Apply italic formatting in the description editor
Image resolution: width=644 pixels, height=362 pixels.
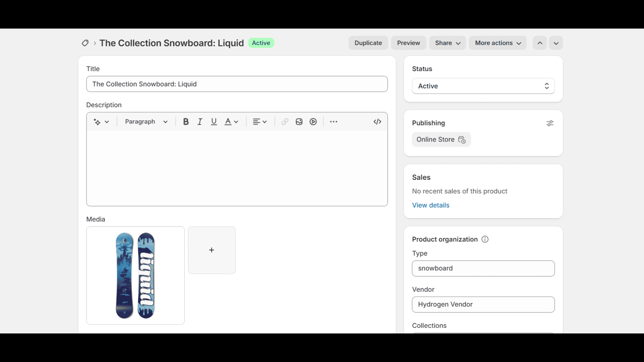point(200,121)
